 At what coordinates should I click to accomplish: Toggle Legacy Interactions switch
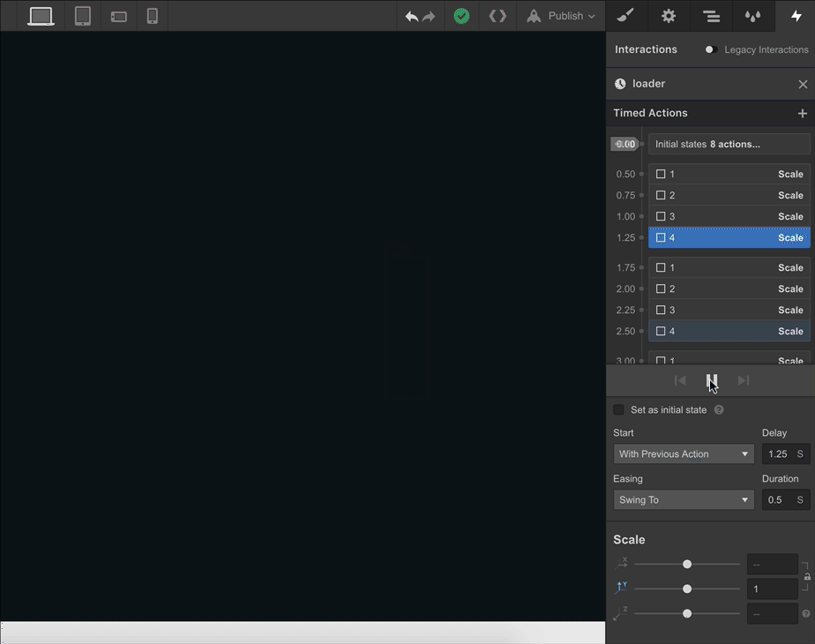711,50
